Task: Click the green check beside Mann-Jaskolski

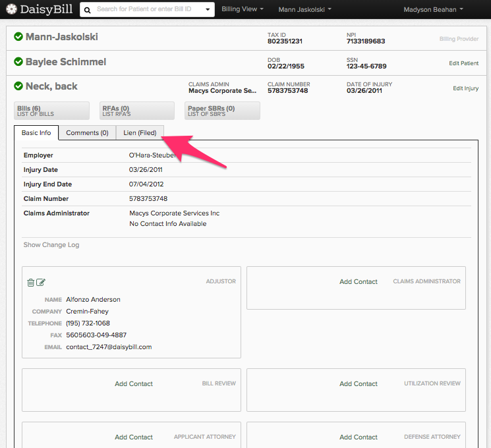Action: (18, 37)
